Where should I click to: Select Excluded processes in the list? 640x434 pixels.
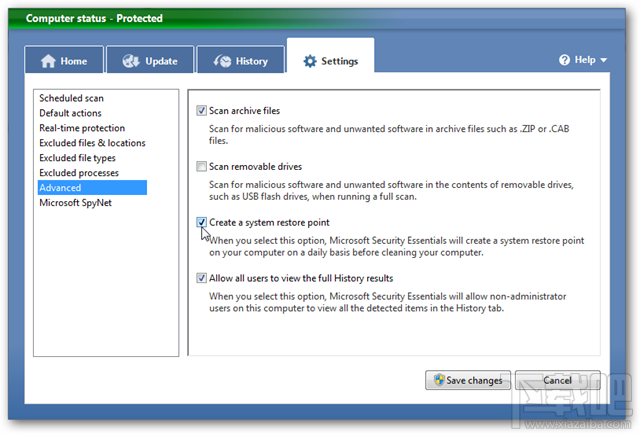click(79, 173)
